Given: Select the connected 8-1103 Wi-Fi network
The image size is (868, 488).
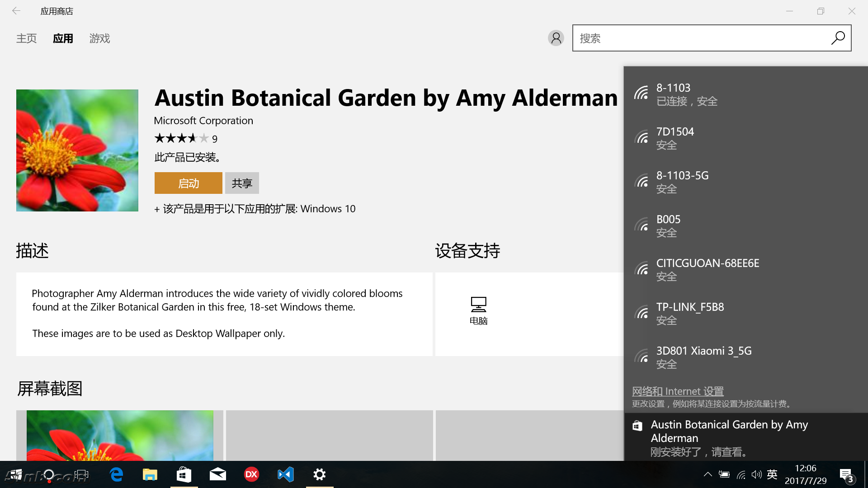Looking at the screenshot, I should (x=746, y=94).
